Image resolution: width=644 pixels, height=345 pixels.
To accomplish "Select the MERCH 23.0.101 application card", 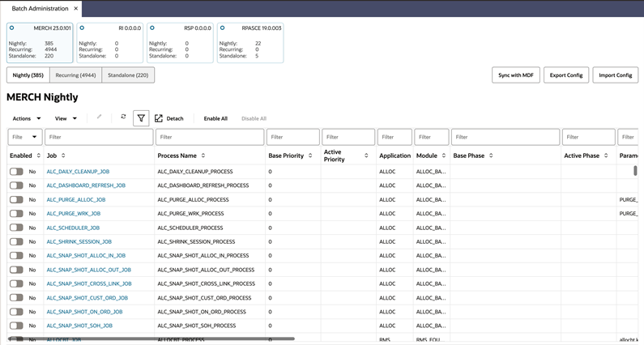I will click(40, 43).
